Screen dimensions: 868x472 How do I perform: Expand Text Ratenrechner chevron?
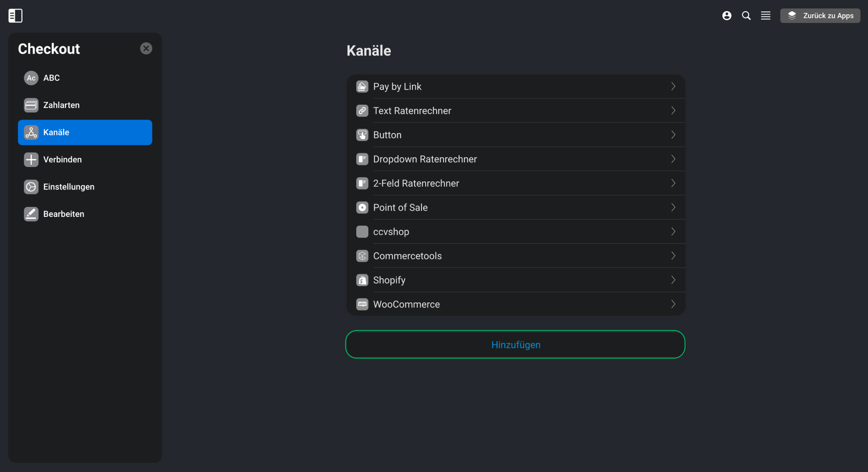click(x=673, y=111)
